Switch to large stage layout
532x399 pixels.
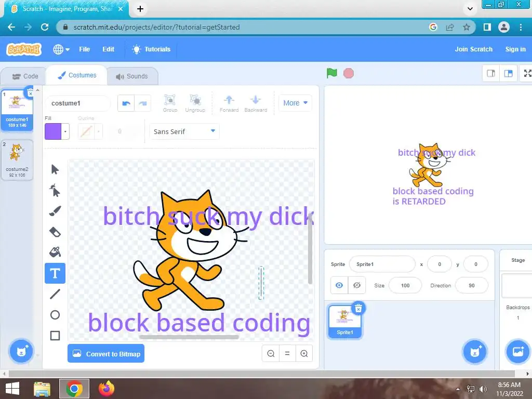(x=508, y=73)
